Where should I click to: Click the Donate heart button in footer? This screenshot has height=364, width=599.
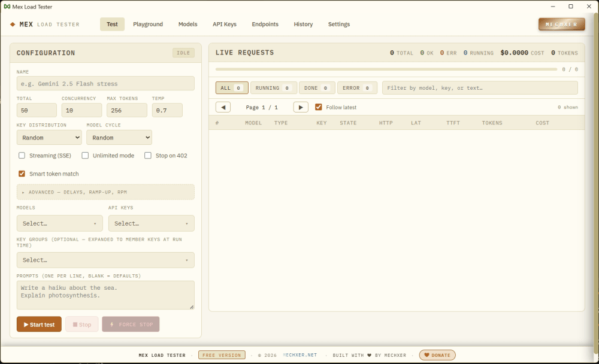(437, 355)
